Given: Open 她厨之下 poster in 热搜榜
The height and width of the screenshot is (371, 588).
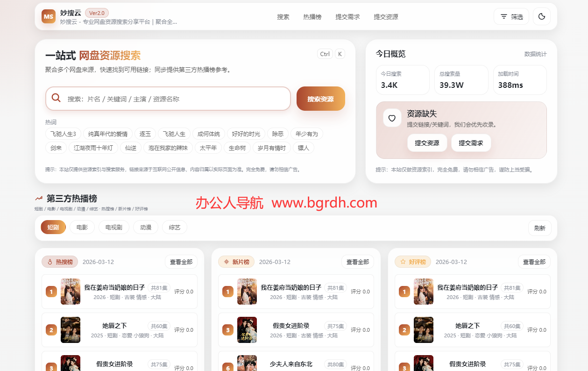Looking at the screenshot, I should pos(71,330).
